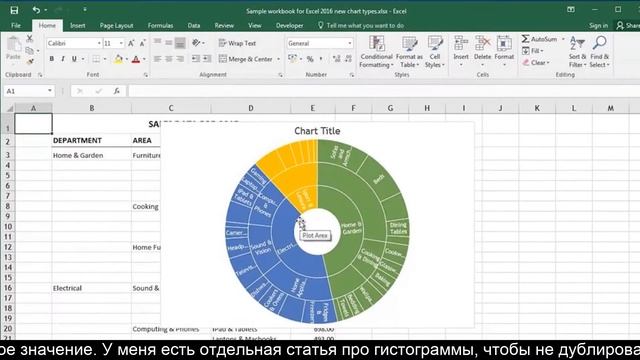This screenshot has width=640, height=360.
Task: Click Merge & Center
Action: (x=246, y=59)
